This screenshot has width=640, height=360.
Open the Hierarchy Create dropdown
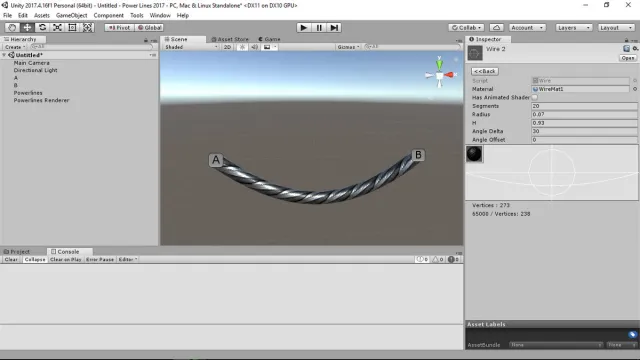(x=15, y=47)
